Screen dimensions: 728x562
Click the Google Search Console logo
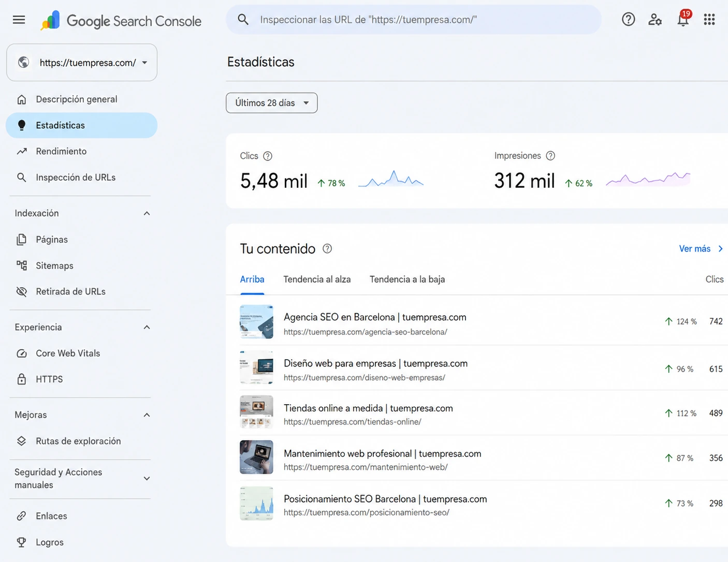point(121,21)
